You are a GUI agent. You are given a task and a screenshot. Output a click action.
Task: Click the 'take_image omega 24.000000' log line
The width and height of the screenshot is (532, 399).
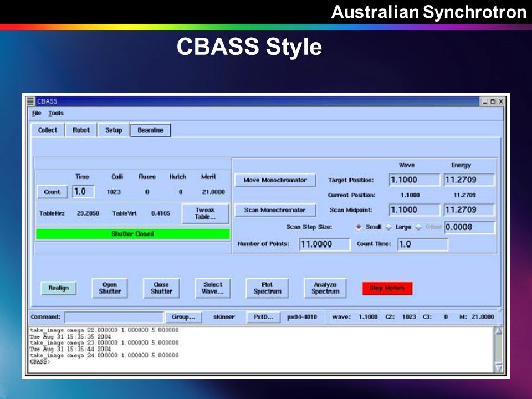[104, 355]
